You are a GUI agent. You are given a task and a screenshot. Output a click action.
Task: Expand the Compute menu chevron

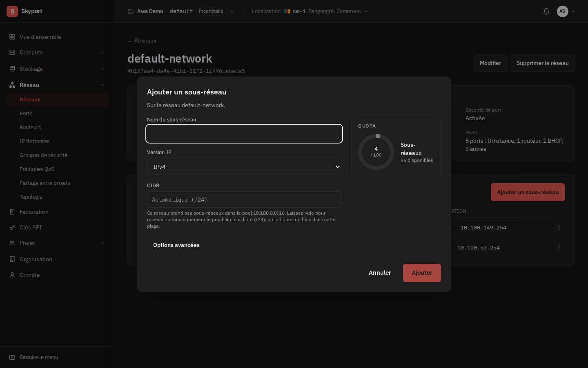(102, 52)
